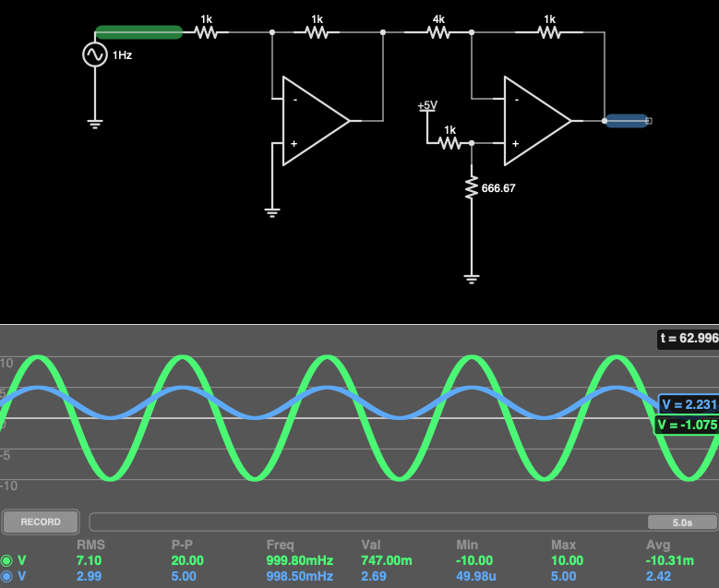
Task: Click the blue Min value 49.98u
Action: pyautogui.click(x=476, y=576)
